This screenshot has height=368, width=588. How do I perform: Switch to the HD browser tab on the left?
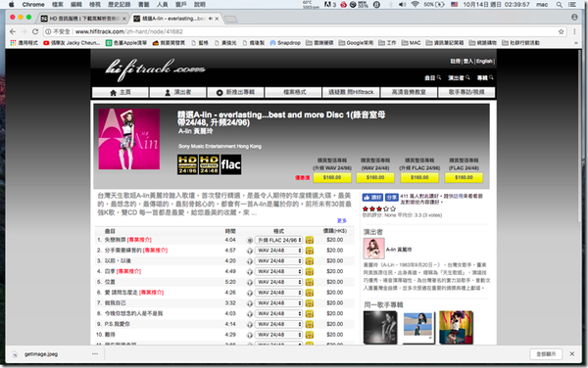click(83, 19)
